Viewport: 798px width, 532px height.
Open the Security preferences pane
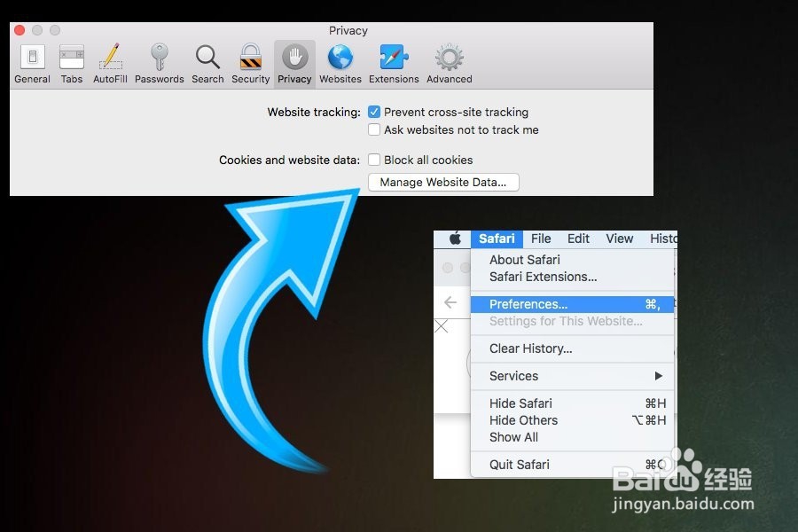click(x=250, y=64)
